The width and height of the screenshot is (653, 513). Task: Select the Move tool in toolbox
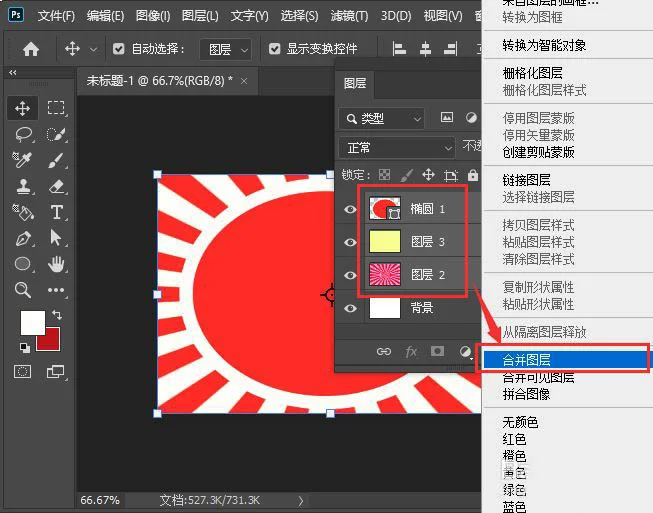click(22, 108)
